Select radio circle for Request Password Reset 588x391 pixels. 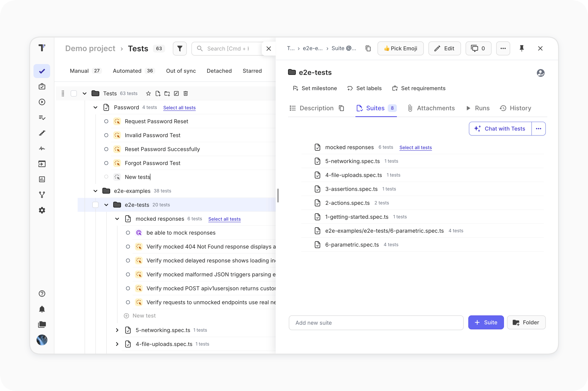(x=106, y=121)
